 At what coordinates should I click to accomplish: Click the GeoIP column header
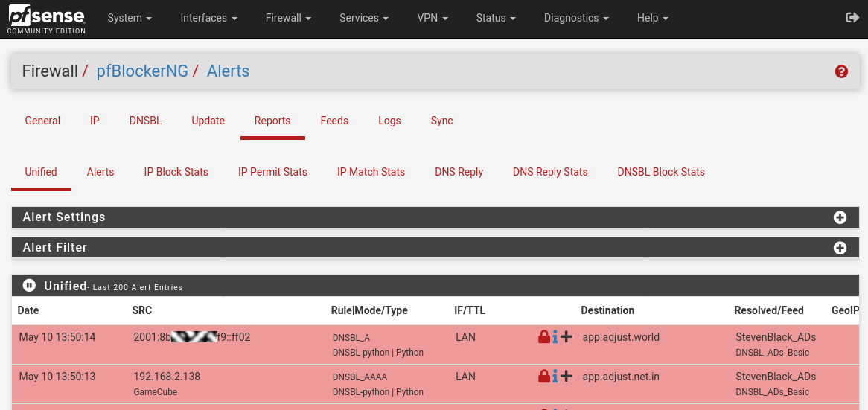tap(845, 310)
